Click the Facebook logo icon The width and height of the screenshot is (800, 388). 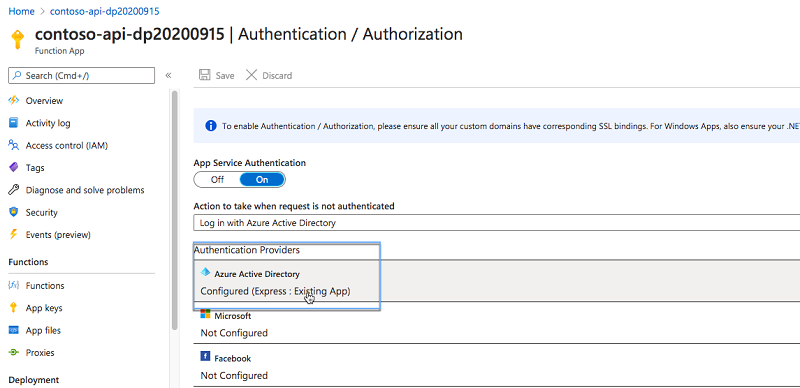tap(205, 357)
